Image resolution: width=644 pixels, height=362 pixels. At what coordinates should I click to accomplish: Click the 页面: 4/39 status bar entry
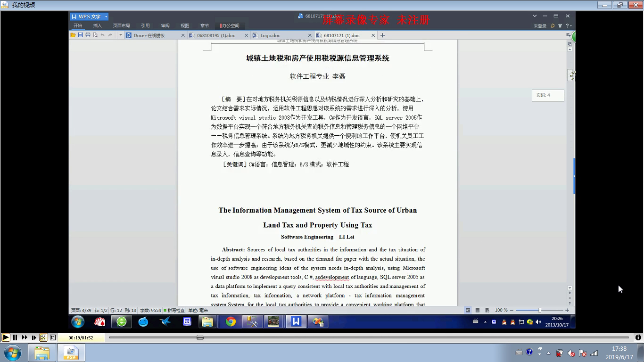point(81,310)
